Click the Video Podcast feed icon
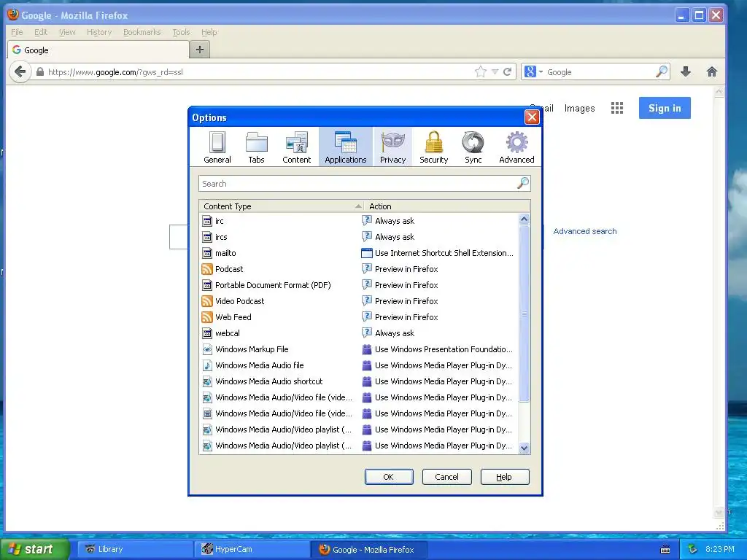The height and width of the screenshot is (560, 747). pos(206,301)
